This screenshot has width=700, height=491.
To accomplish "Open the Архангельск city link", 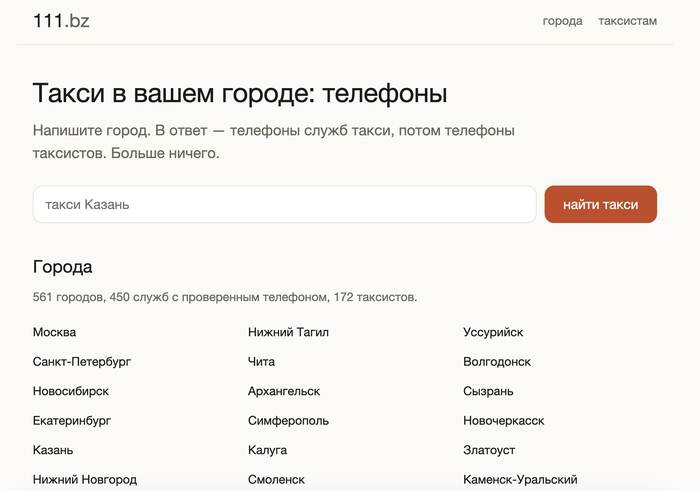I will 284,391.
